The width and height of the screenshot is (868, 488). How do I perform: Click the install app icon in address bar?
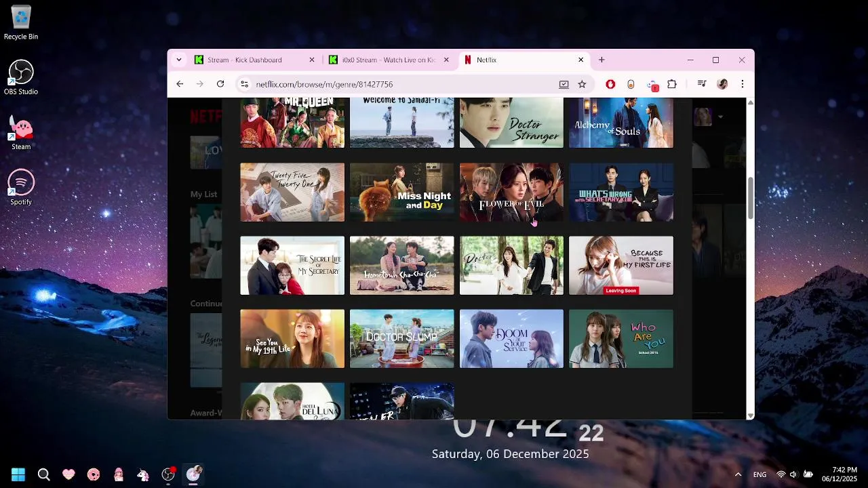point(564,84)
